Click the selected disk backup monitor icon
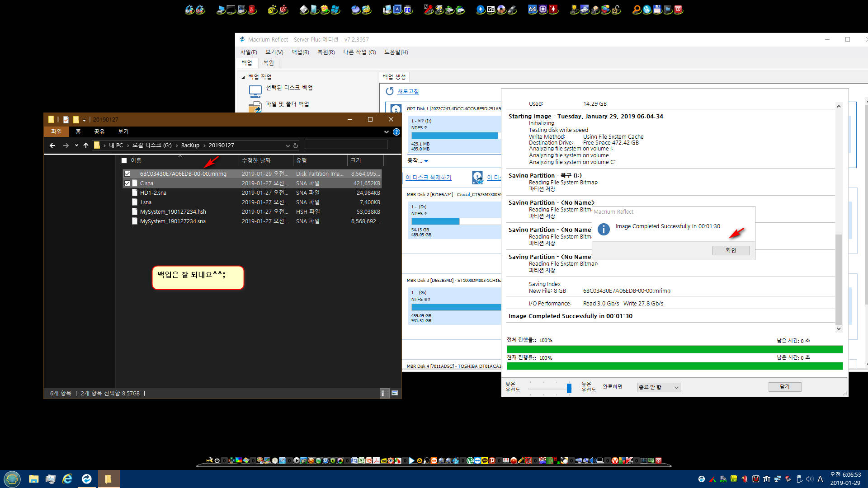Screen dimensions: 868x488 255,91
